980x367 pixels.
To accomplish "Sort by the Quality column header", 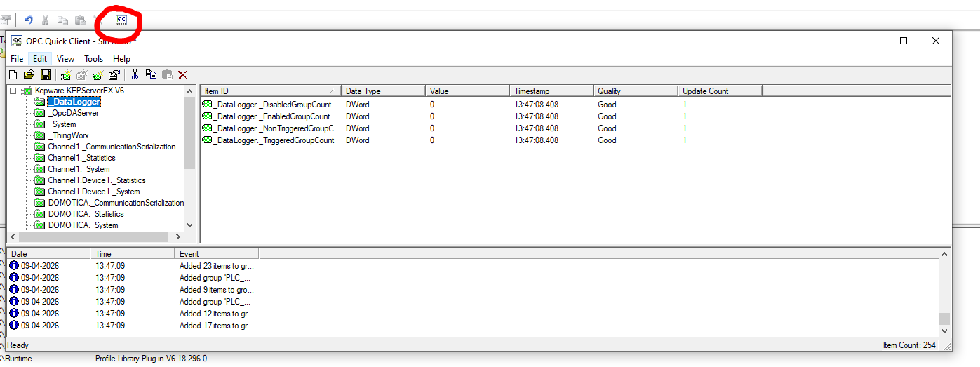I will tap(636, 91).
